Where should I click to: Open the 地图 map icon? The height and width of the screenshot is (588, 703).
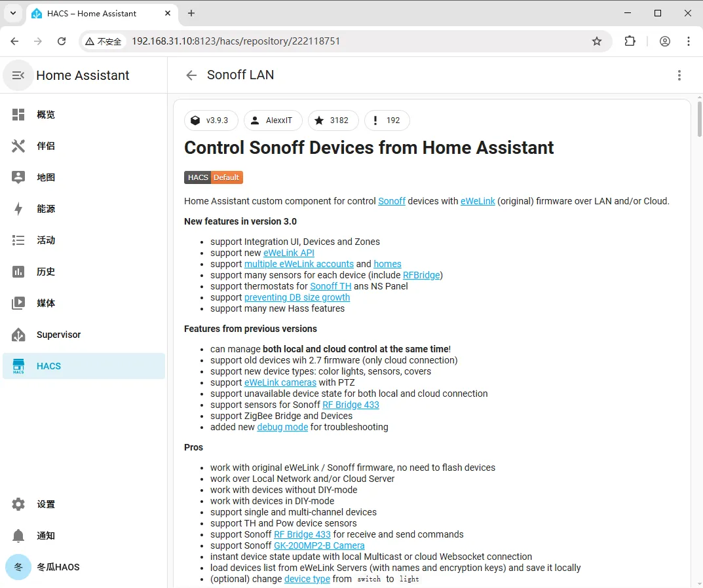click(x=18, y=177)
